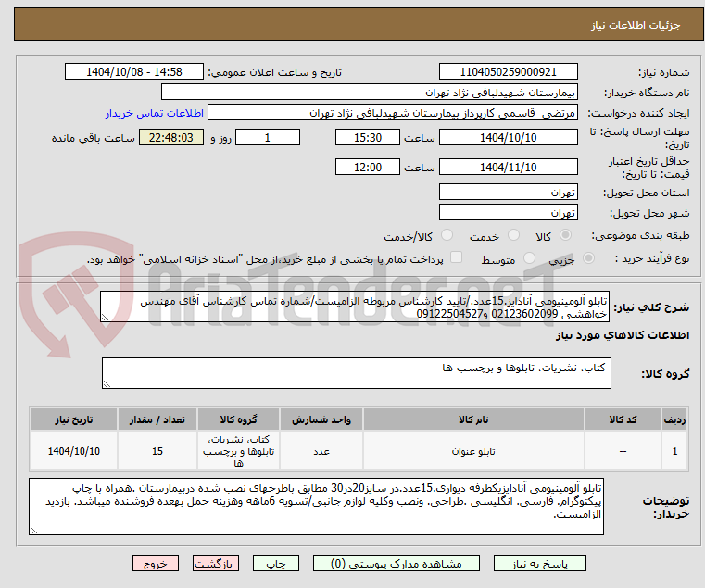Select 'متوسط' purchase process radio

tap(530, 259)
